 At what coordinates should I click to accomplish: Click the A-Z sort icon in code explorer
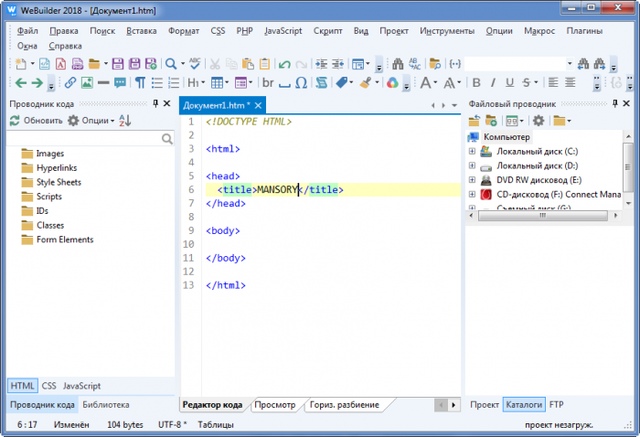coord(125,120)
